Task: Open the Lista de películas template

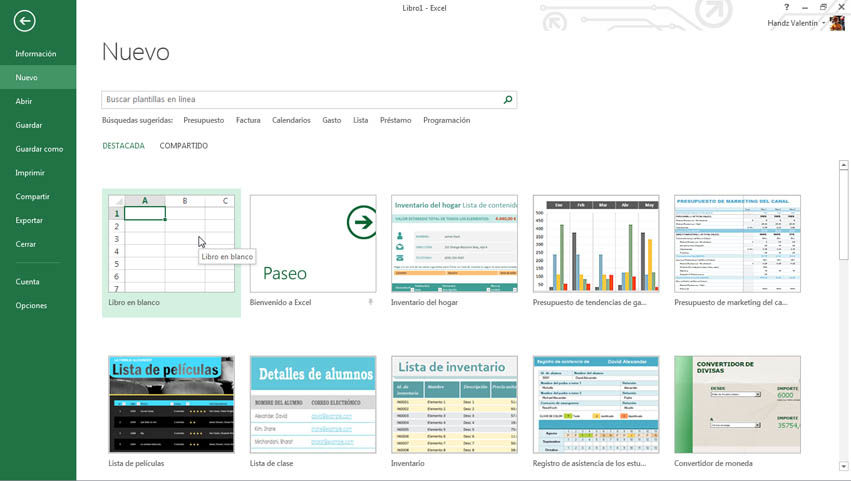Action: point(172,404)
